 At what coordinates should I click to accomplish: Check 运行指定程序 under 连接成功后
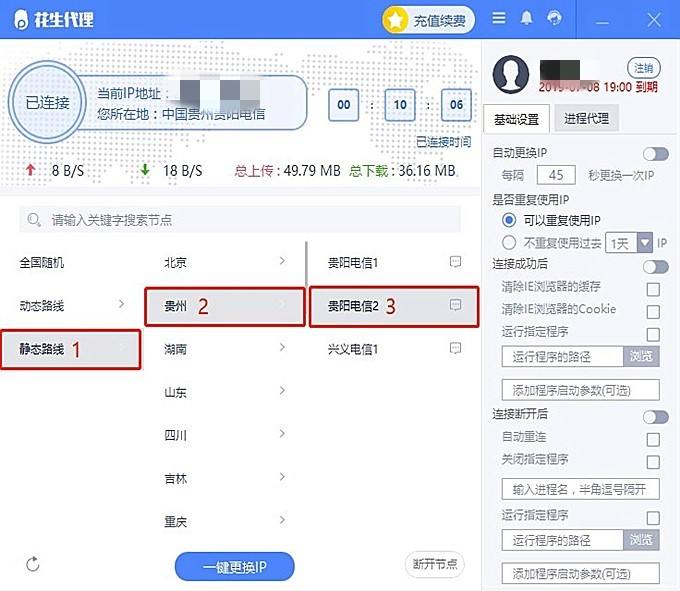click(653, 334)
